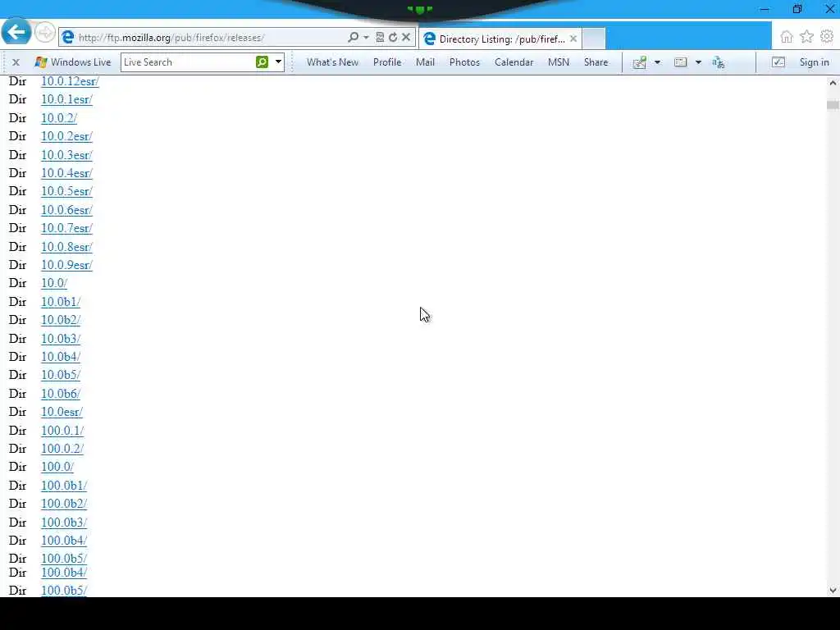The image size is (840, 630).
Task: Open Favorites star icon
Action: point(806,36)
